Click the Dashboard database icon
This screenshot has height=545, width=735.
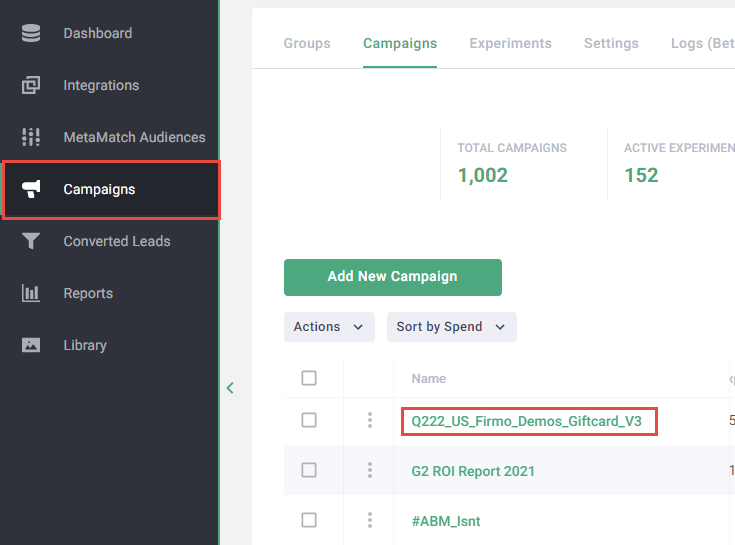[31, 33]
